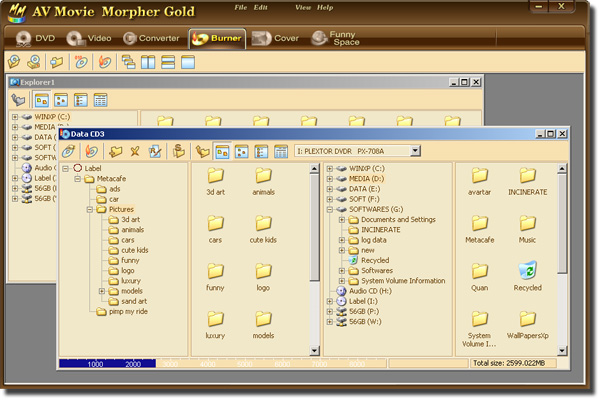600x400 pixels.
Task: Collapse the Metacafe folder node
Action: click(78, 179)
